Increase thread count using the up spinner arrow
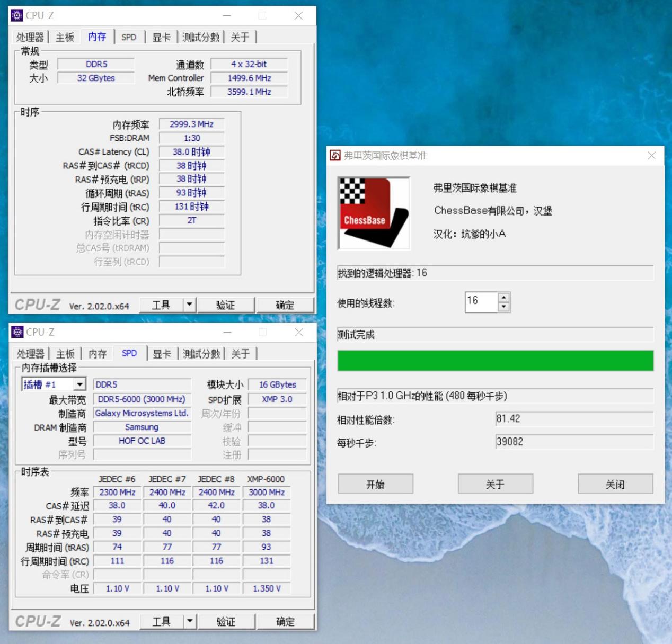The image size is (672, 644). click(x=503, y=298)
